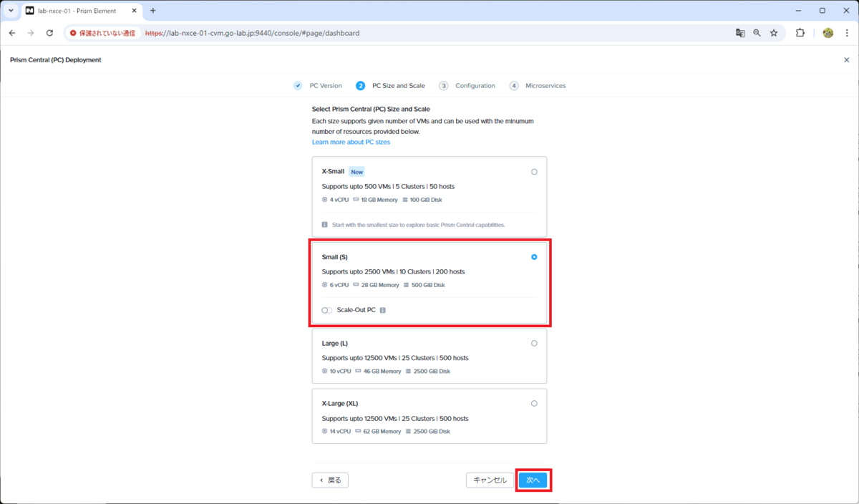This screenshot has height=504, width=859.
Task: Click the '10 vCPU' spec
Action: (x=336, y=372)
